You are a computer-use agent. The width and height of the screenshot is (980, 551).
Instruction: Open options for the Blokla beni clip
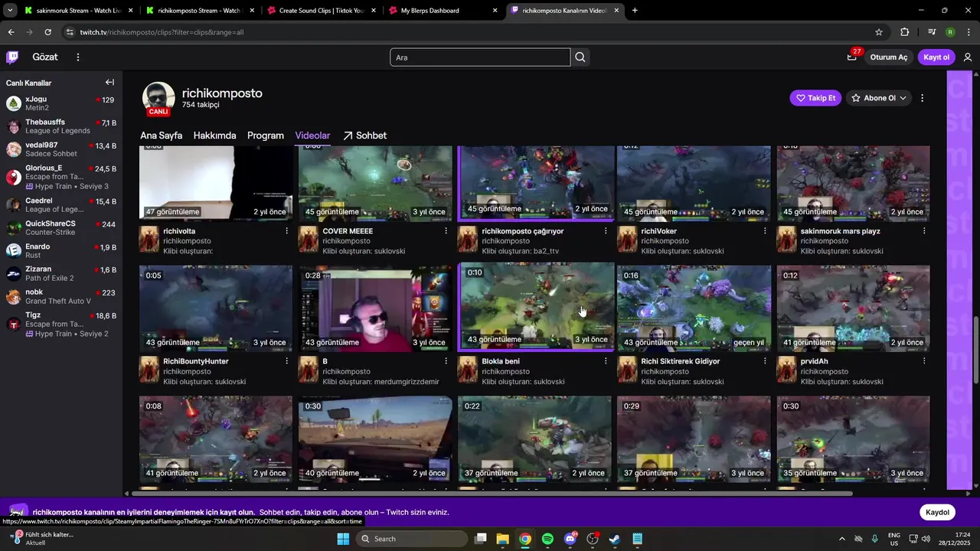606,361
